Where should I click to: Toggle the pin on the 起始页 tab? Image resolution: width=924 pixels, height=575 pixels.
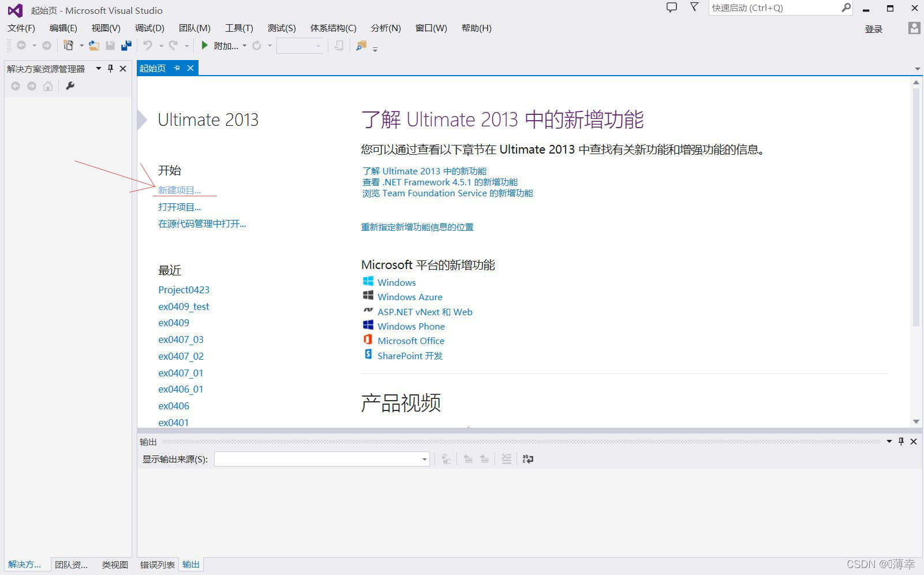point(177,68)
